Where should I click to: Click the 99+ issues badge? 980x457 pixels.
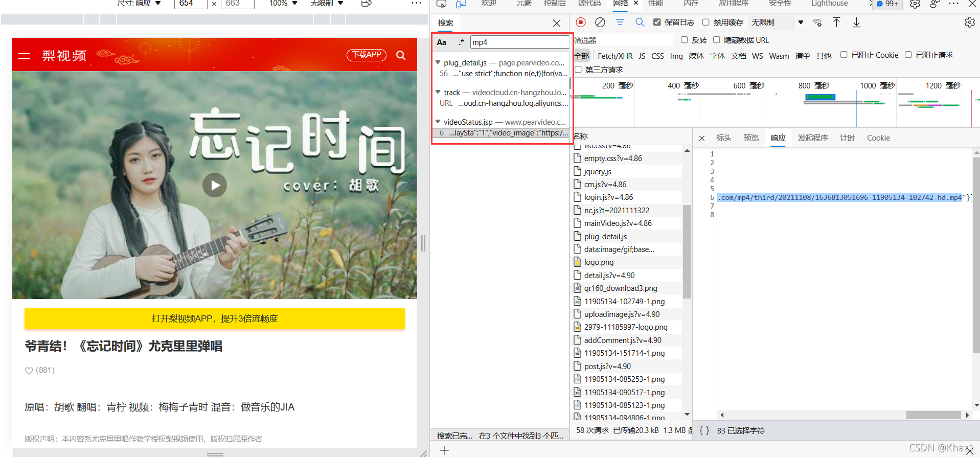pos(887,4)
